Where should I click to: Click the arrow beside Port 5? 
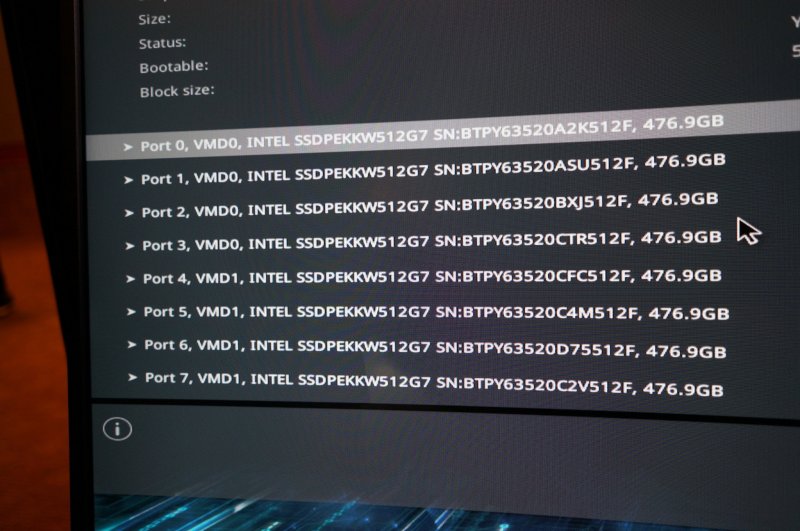pyautogui.click(x=131, y=312)
